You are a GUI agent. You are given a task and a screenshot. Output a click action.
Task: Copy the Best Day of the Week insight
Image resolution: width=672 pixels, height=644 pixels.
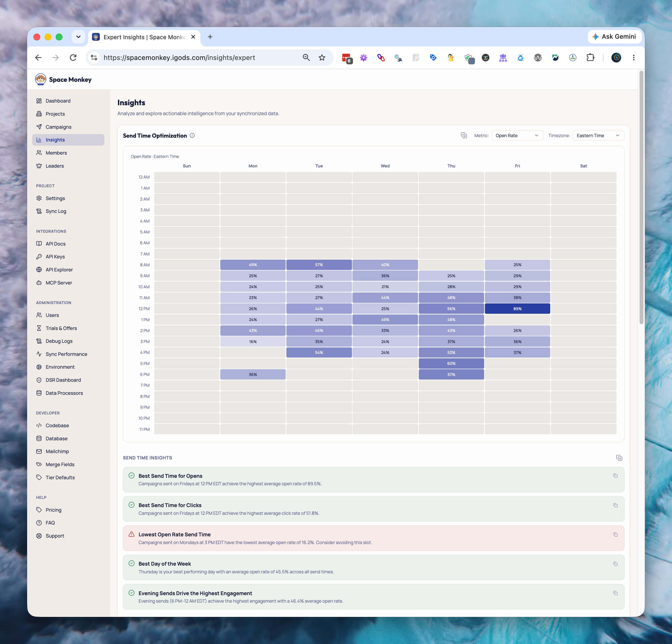click(615, 564)
